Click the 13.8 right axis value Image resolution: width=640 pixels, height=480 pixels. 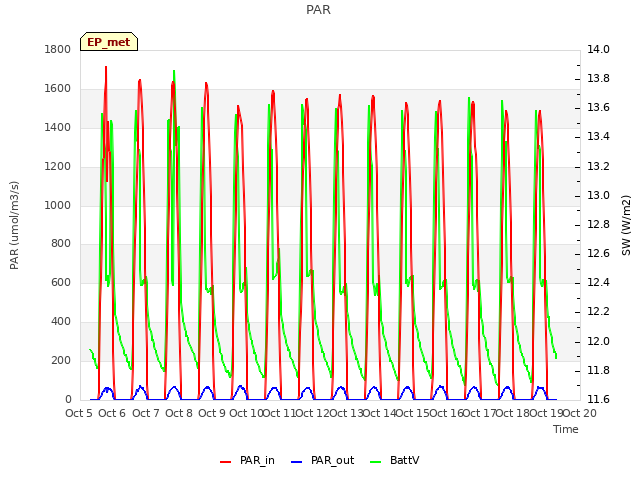point(598,78)
